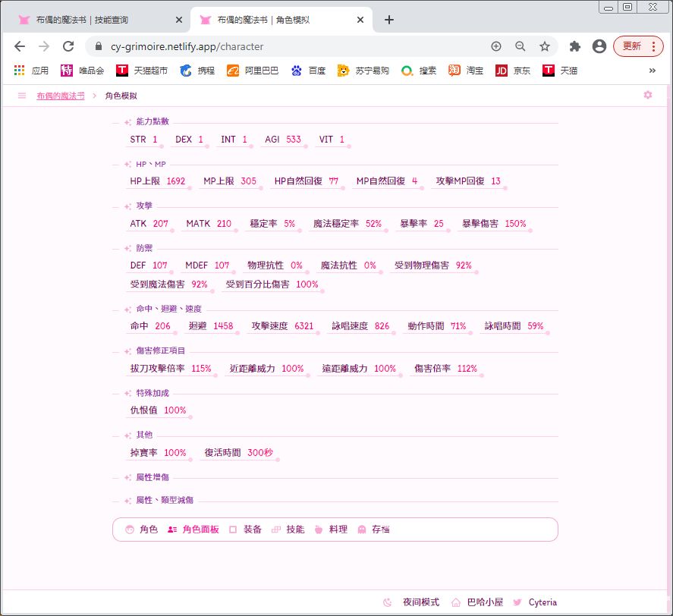Click the 暴擊傷害 150% stat entry
Image resolution: width=673 pixels, height=616 pixels.
tap(494, 224)
